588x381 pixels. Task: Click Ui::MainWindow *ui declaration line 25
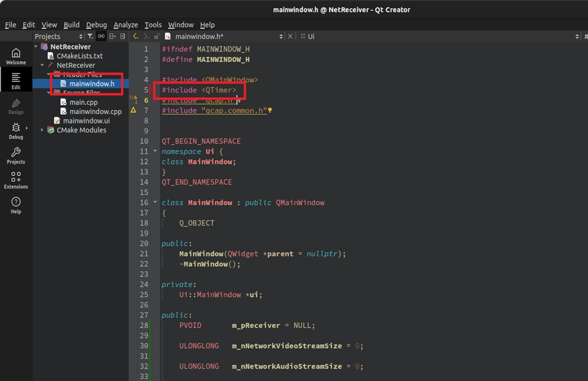(221, 295)
